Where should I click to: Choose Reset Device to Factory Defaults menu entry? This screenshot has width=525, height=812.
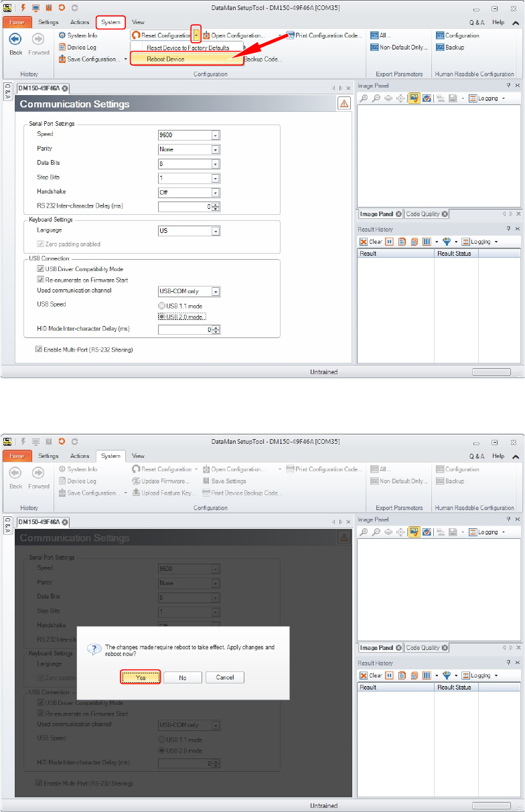[188, 48]
